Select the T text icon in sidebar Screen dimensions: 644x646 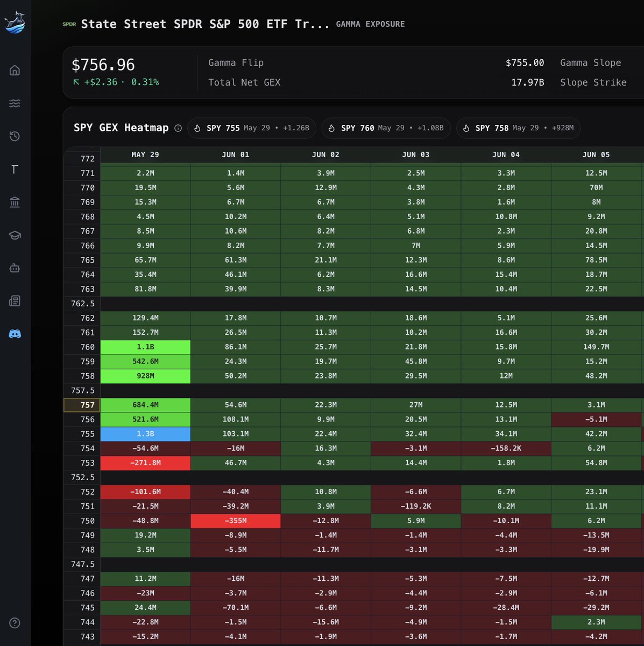15,170
